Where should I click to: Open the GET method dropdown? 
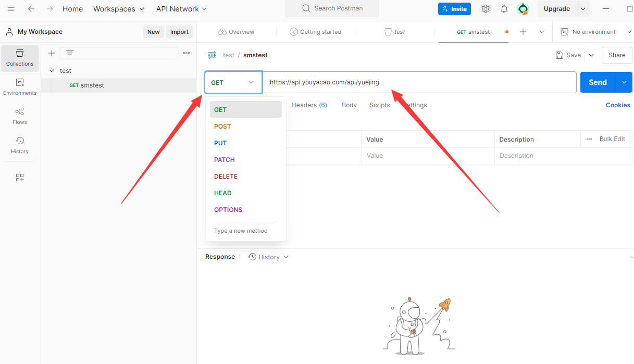click(233, 82)
